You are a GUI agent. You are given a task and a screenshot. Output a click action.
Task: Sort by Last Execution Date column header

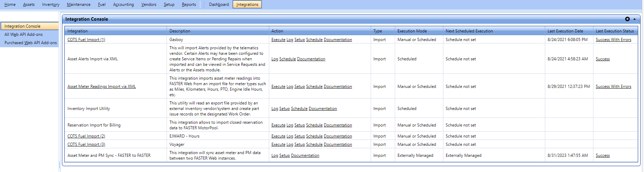pyautogui.click(x=565, y=31)
